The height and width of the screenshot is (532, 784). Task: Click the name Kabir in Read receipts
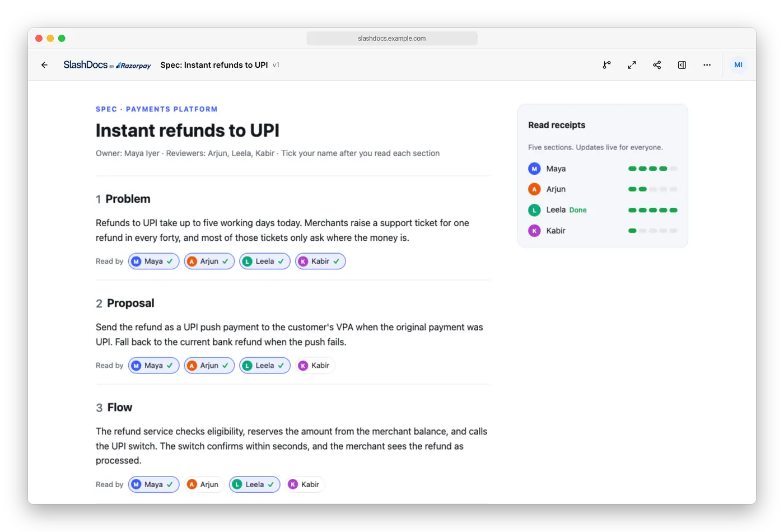(x=556, y=231)
